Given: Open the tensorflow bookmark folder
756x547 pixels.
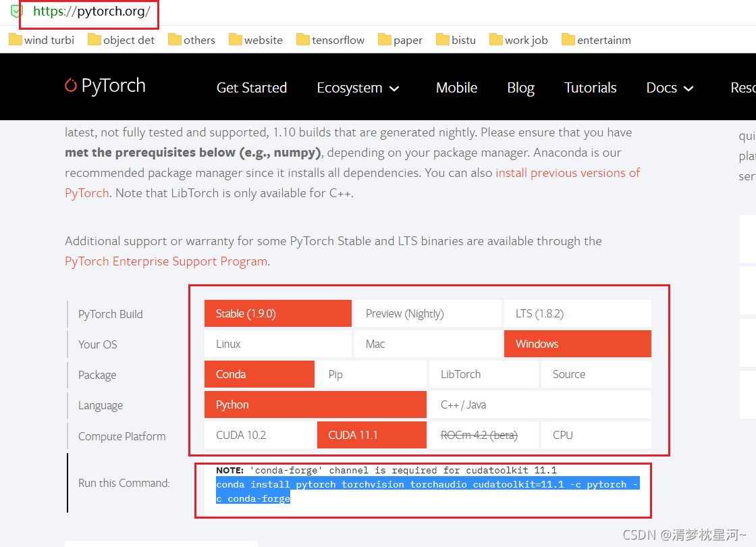Looking at the screenshot, I should pyautogui.click(x=330, y=40).
